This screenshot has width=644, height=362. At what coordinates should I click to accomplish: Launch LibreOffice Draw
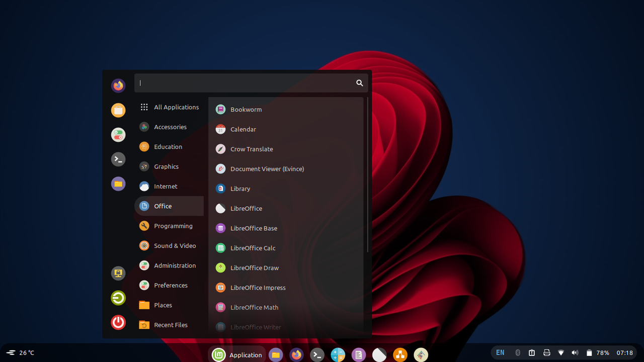pos(286,268)
